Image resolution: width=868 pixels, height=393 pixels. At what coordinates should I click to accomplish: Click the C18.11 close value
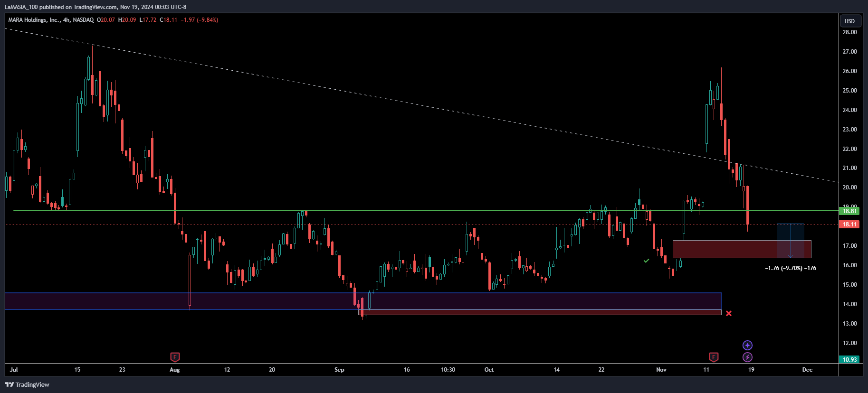click(169, 20)
